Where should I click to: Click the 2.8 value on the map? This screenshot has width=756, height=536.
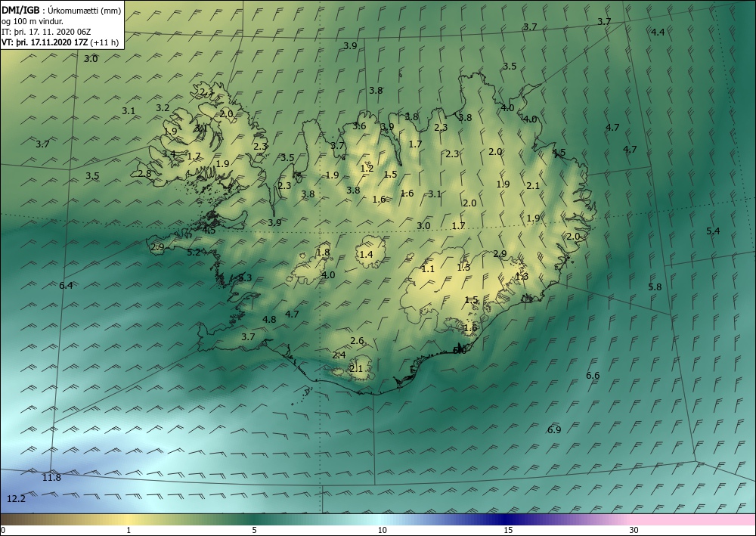click(144, 174)
